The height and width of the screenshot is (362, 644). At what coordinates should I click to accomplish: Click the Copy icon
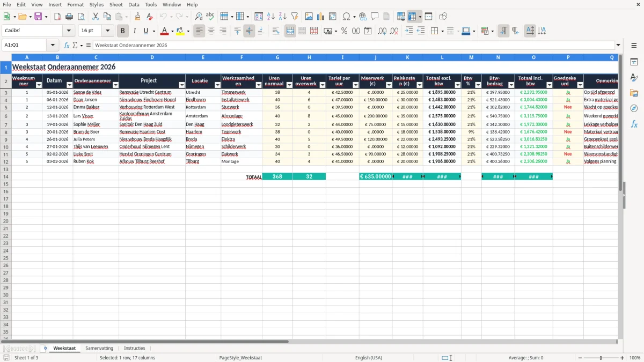pyautogui.click(x=107, y=17)
